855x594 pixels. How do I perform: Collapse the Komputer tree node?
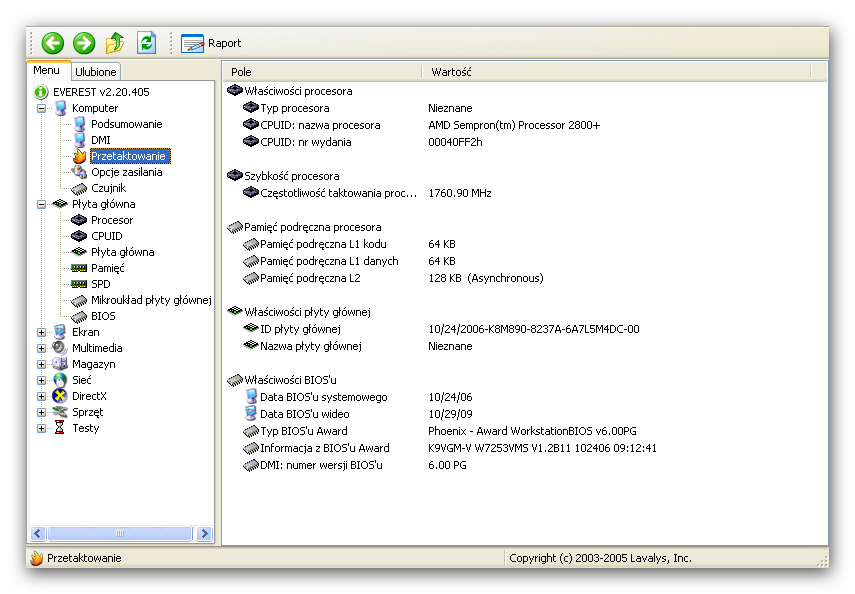(42, 108)
